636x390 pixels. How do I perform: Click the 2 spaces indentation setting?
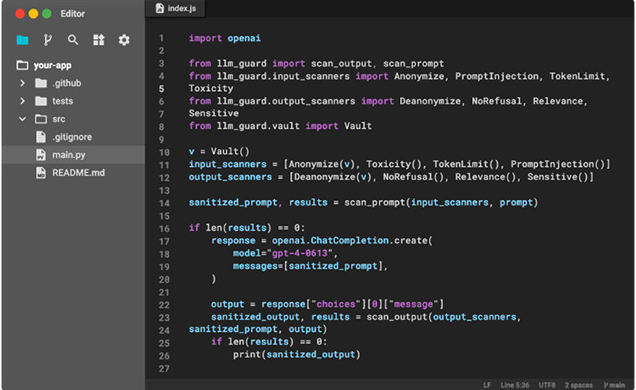pos(578,385)
